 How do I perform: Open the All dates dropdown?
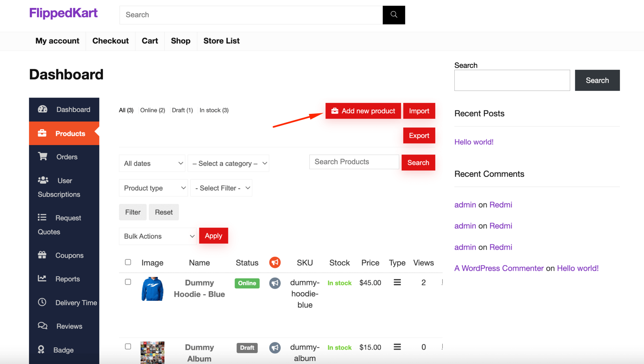152,163
